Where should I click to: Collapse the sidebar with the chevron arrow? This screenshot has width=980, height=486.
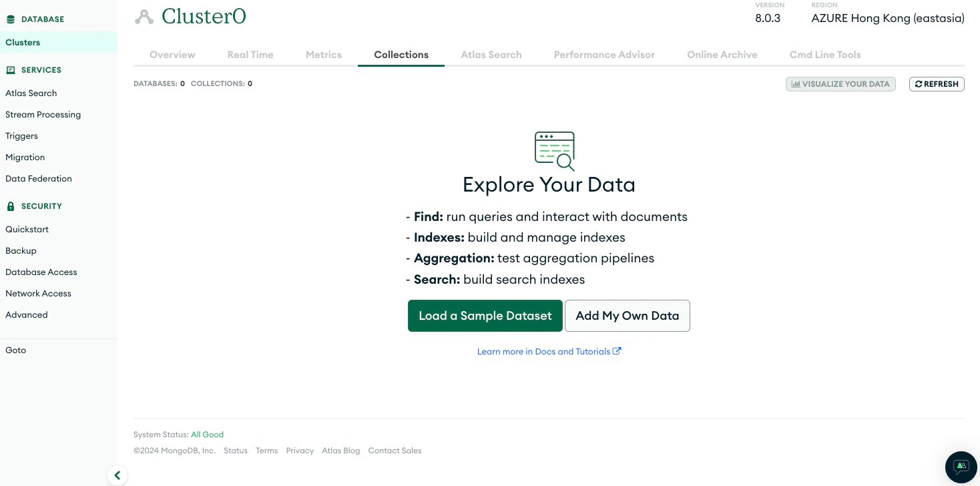(x=117, y=475)
